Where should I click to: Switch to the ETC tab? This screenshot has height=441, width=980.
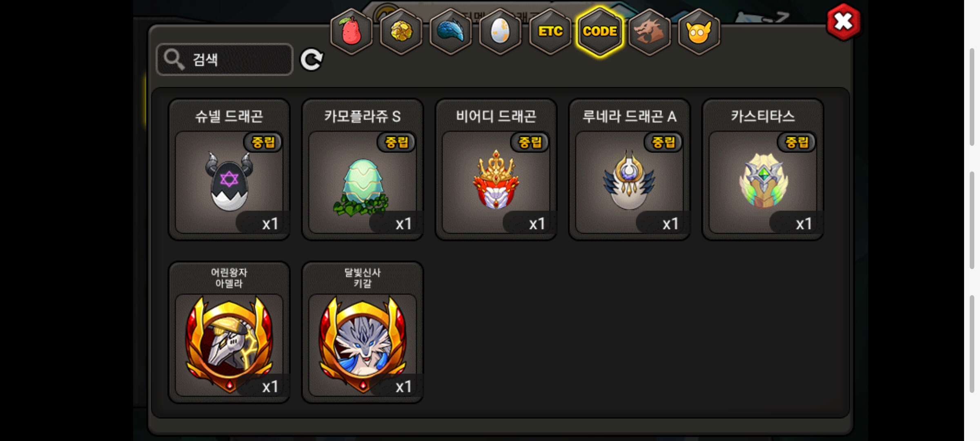pos(550,32)
